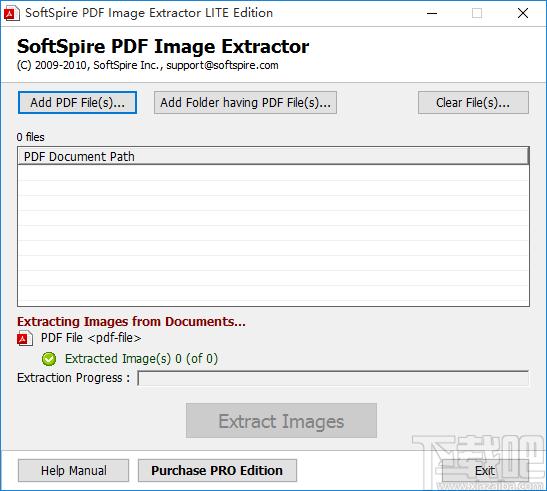Click the PDF Document Path column header
The image size is (547, 491).
(x=273, y=156)
